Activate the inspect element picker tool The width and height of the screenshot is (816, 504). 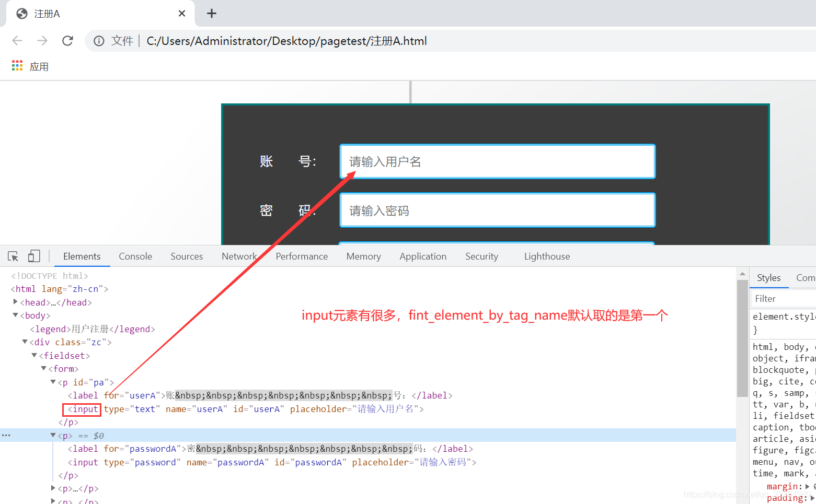point(13,256)
